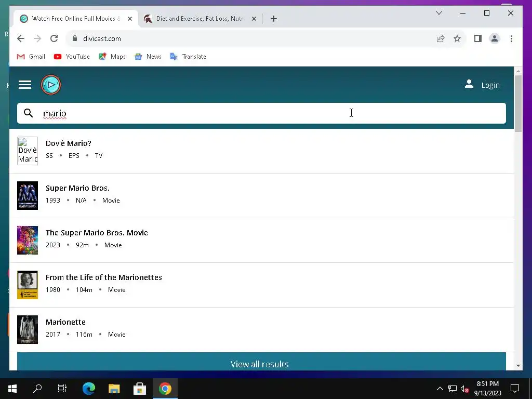Launch Microsoft Edge from taskbar

click(x=89, y=389)
